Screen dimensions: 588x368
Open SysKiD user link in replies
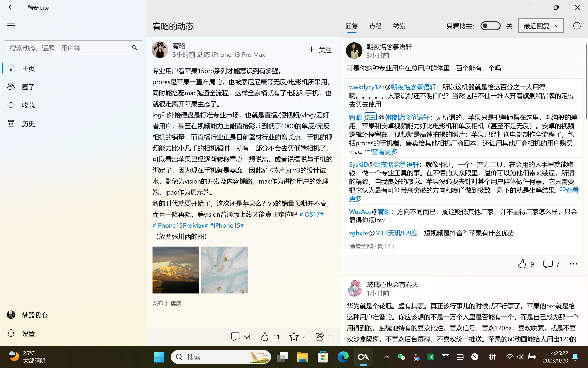pyautogui.click(x=358, y=164)
